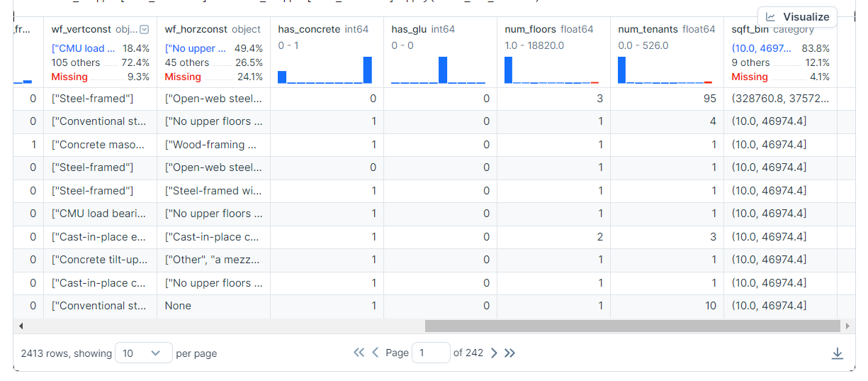Jump to the first page of results

(359, 353)
